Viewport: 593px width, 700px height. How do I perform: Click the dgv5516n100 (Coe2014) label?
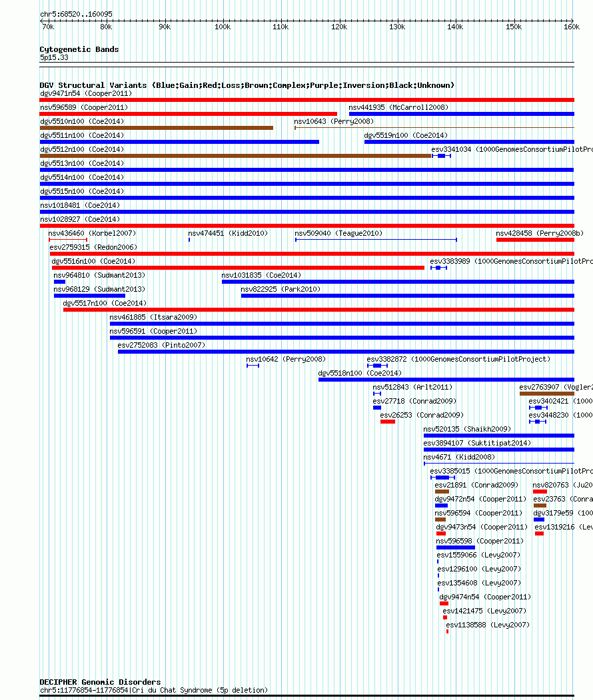pos(93,260)
